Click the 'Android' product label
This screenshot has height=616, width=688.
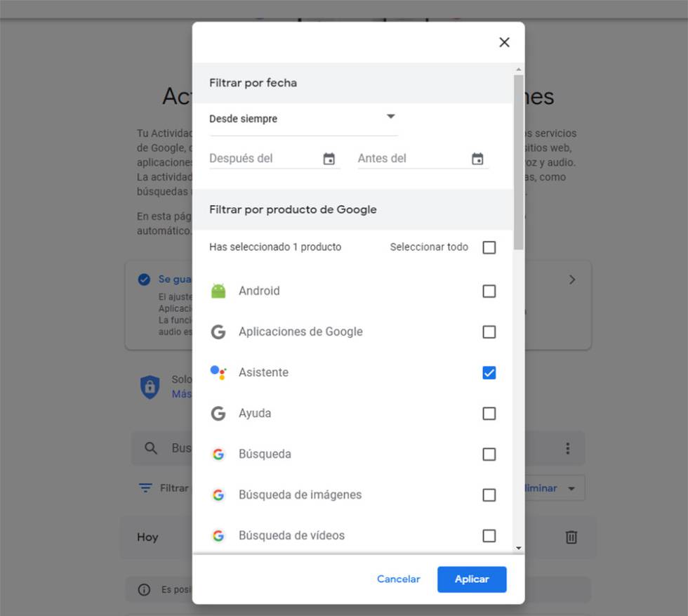259,291
